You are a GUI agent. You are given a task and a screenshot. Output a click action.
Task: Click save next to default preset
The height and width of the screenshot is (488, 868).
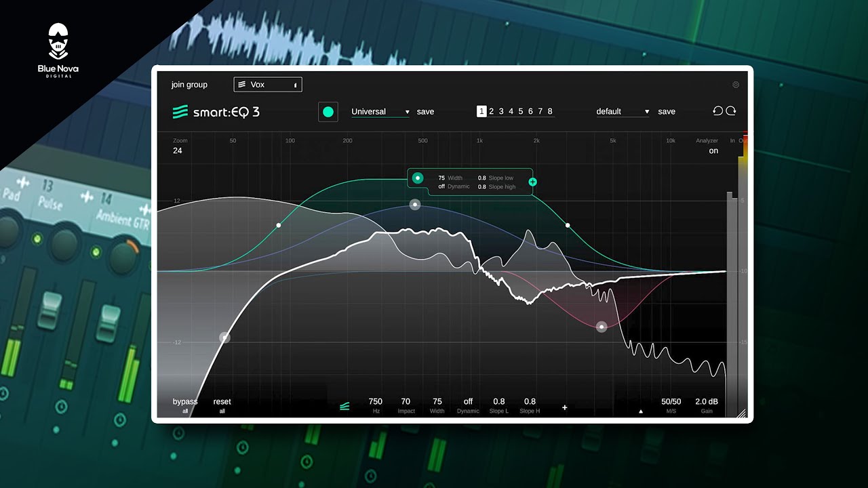[667, 112]
